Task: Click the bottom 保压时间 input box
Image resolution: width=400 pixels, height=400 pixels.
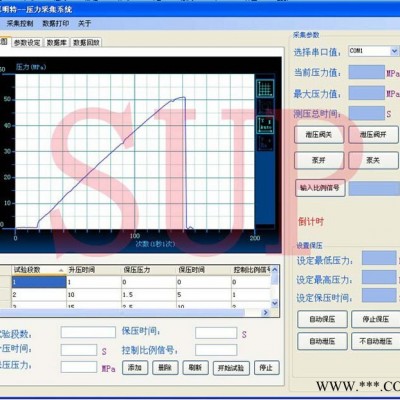Action: click(216, 333)
